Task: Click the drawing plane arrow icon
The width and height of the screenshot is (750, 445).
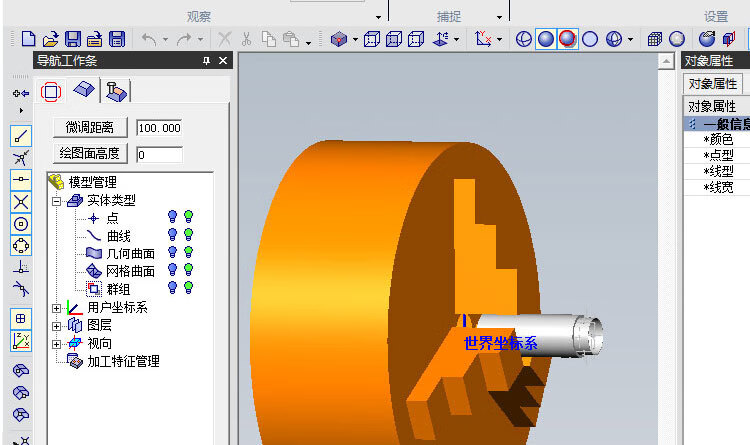Action: tap(440, 39)
